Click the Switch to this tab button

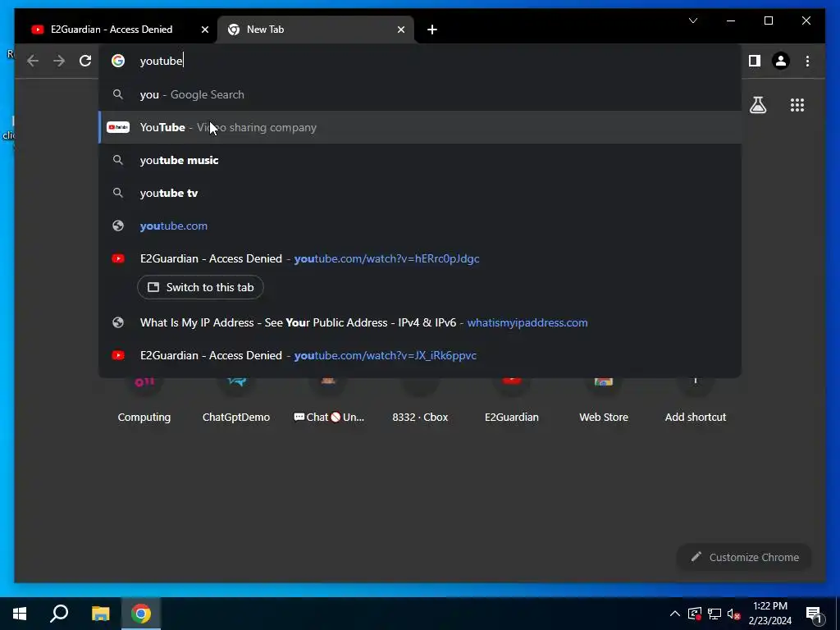200,287
